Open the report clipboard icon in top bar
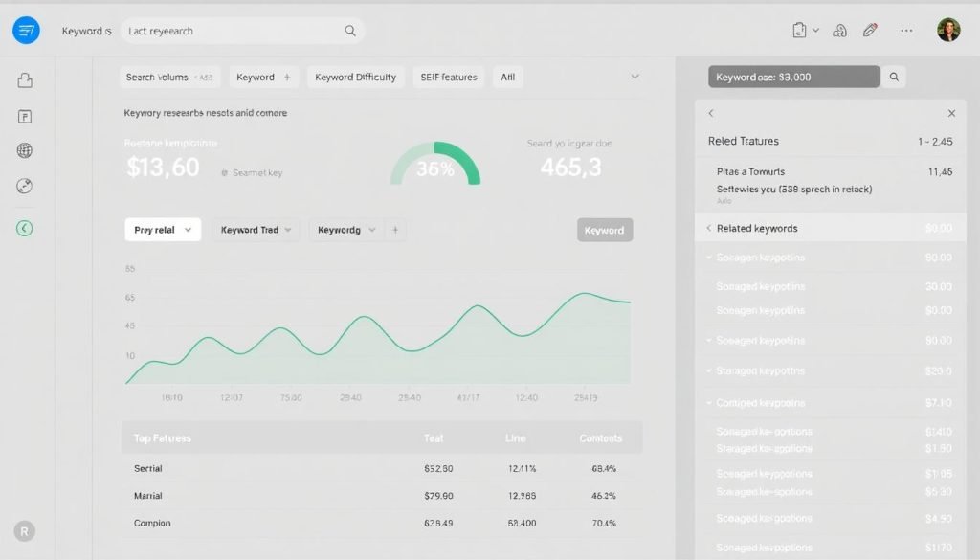The image size is (980, 560). [800, 31]
